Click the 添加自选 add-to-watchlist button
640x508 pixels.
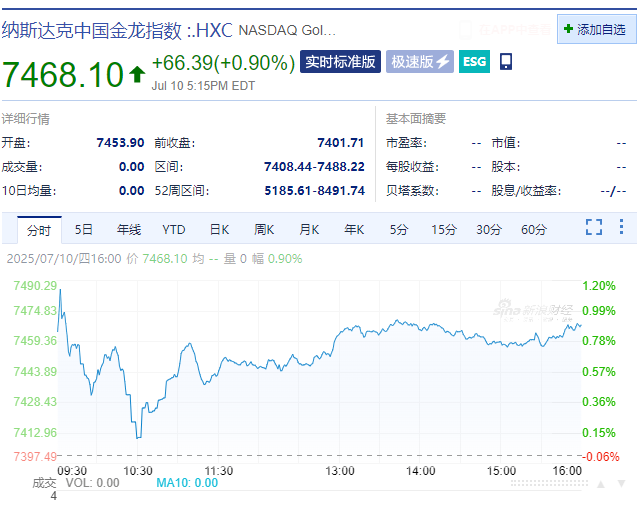[596, 29]
